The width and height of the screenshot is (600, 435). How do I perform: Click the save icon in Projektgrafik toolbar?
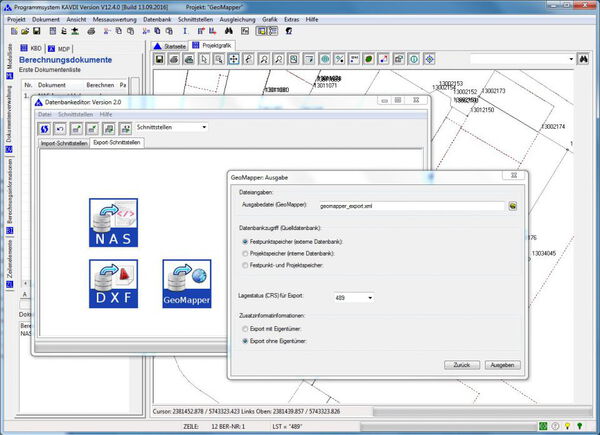[159, 60]
